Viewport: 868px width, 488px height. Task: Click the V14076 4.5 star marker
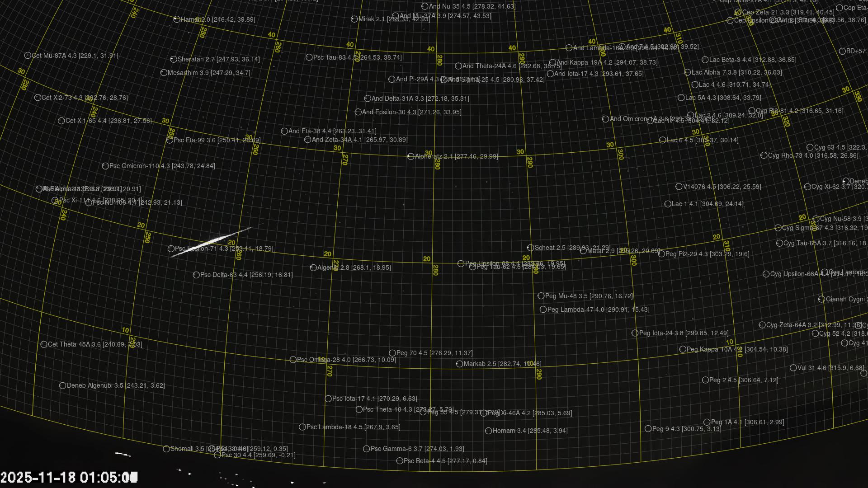[x=679, y=187]
